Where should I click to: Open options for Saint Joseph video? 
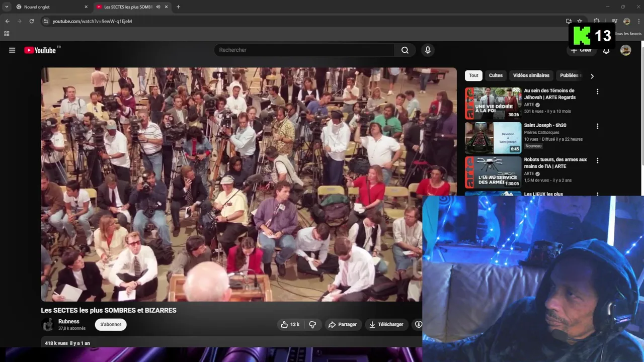point(597,126)
